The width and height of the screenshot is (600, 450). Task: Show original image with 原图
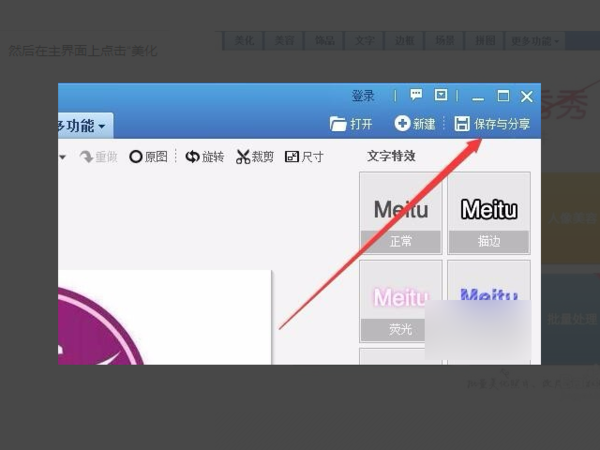(148, 157)
